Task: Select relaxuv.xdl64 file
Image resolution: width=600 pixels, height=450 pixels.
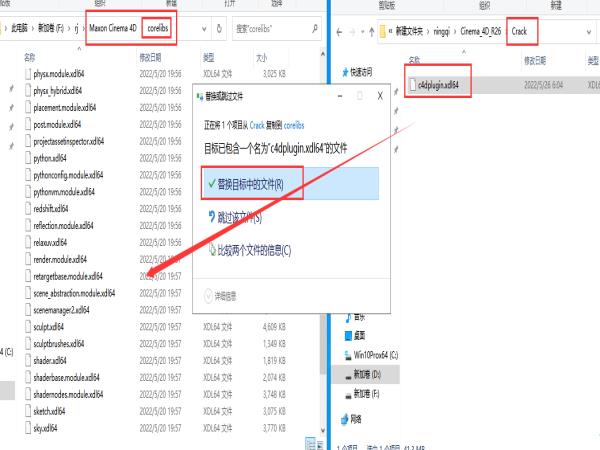Action: (x=46, y=242)
